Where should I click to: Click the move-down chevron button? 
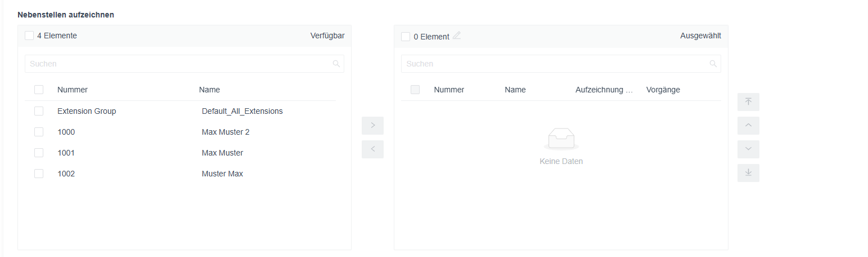(x=748, y=149)
